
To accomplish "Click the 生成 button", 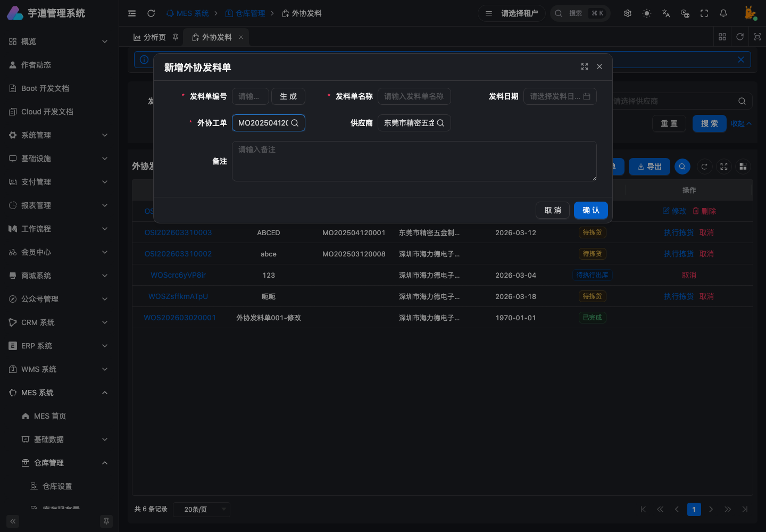I will pyautogui.click(x=288, y=96).
